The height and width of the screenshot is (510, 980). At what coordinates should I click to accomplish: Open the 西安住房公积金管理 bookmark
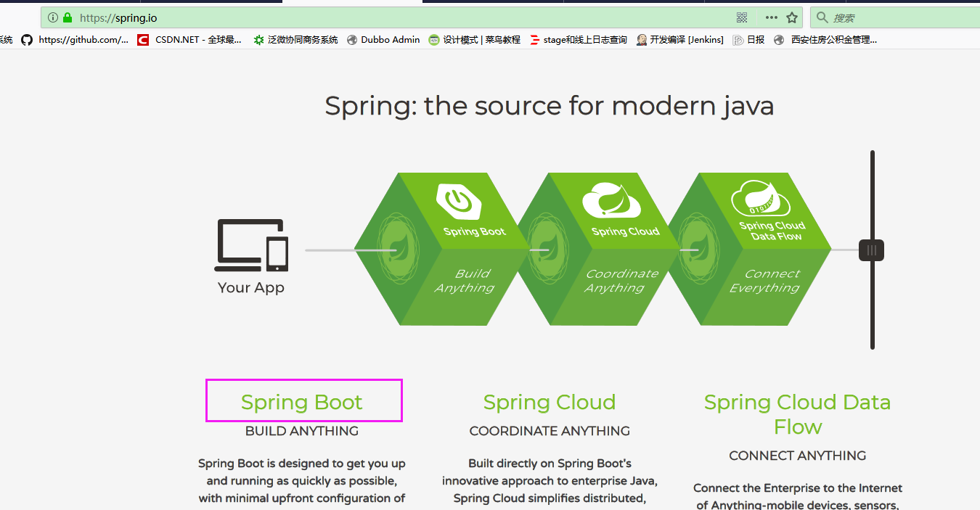825,40
